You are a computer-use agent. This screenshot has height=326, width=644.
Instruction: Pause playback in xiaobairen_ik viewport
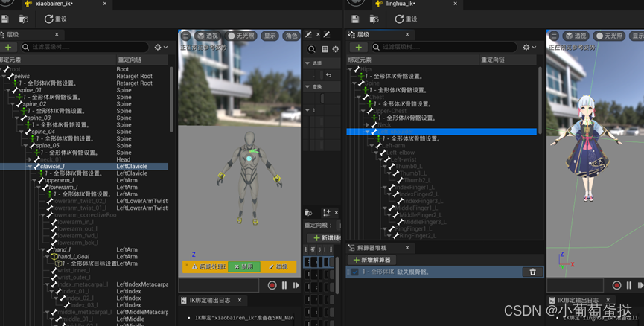click(x=284, y=285)
